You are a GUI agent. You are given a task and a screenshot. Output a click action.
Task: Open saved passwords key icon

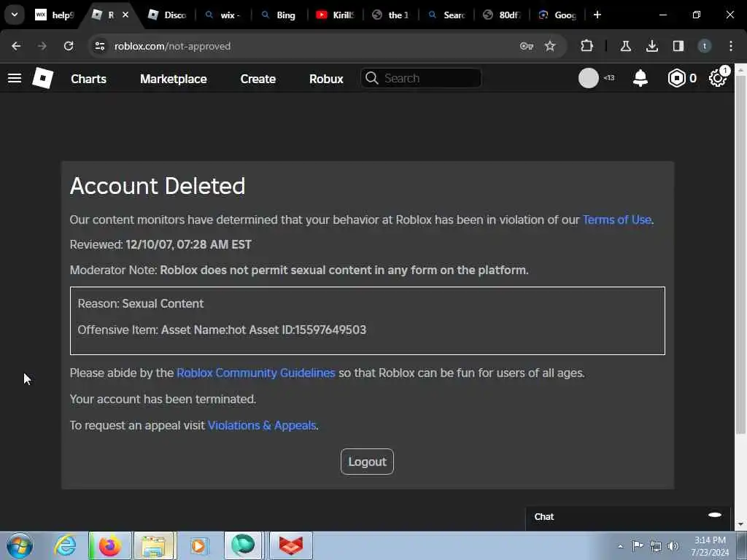pyautogui.click(x=527, y=46)
